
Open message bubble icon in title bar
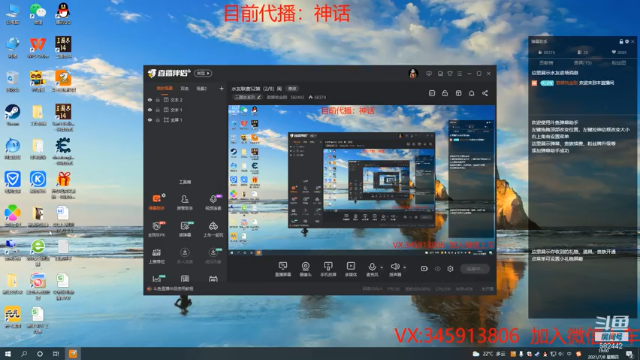[429, 73]
